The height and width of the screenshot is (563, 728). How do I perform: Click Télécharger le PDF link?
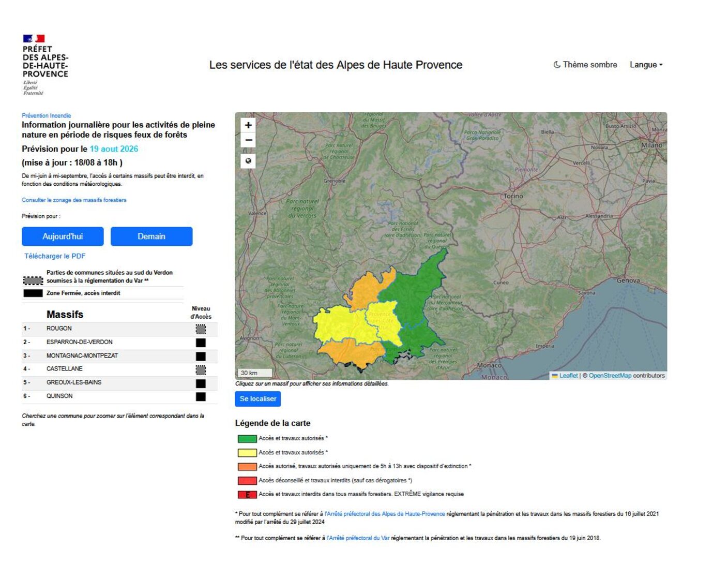click(55, 256)
